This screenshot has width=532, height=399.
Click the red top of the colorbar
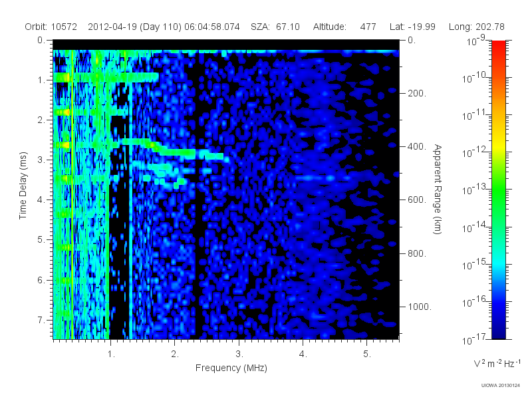click(x=498, y=46)
